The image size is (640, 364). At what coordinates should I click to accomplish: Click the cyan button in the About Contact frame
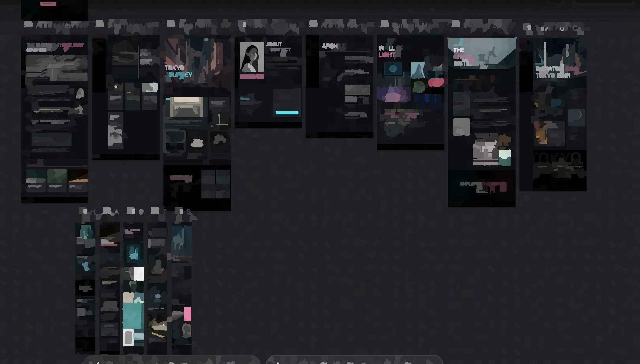coord(287,113)
